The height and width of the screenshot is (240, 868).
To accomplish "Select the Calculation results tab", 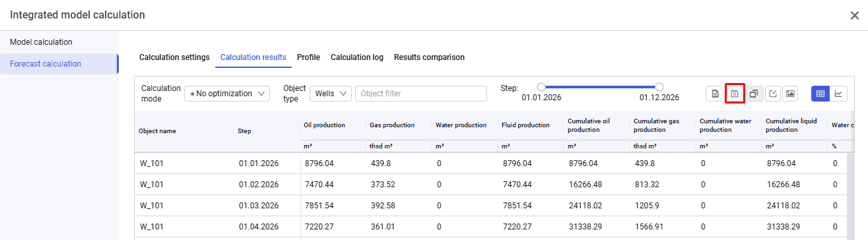I will (253, 57).
